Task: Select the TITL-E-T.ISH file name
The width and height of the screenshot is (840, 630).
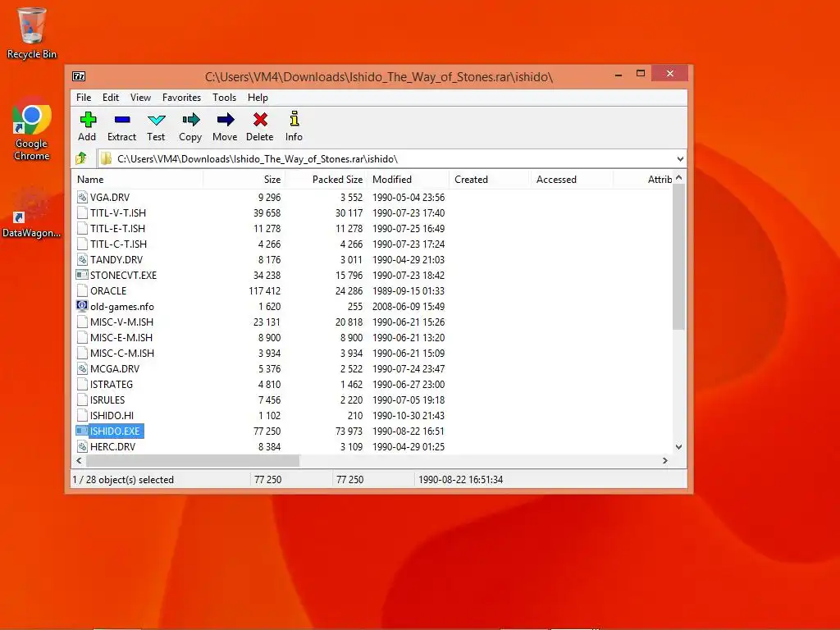Action: click(117, 228)
